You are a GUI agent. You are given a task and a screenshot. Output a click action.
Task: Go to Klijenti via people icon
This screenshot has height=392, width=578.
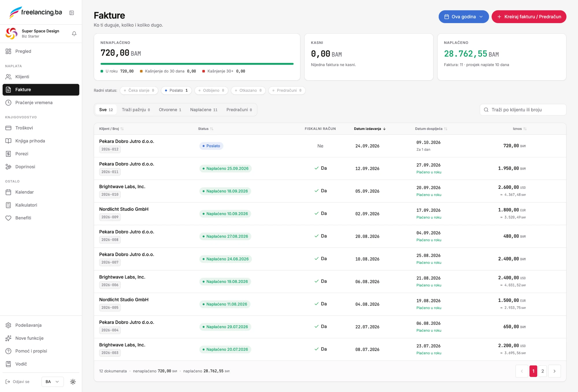(x=8, y=77)
